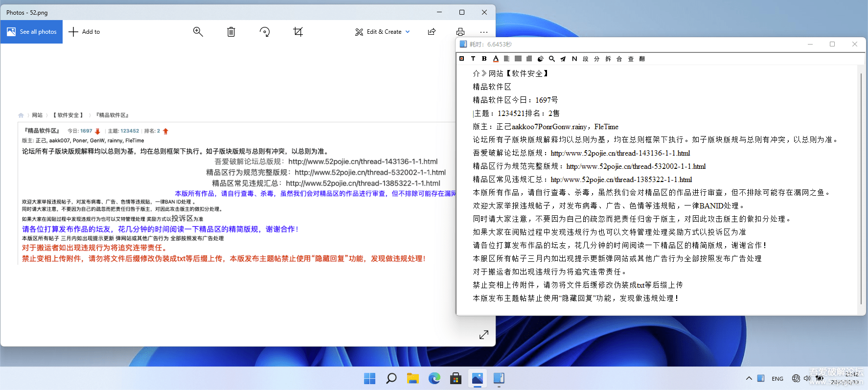
Task: Toggle bold B in OCR toolbar
Action: click(x=484, y=59)
